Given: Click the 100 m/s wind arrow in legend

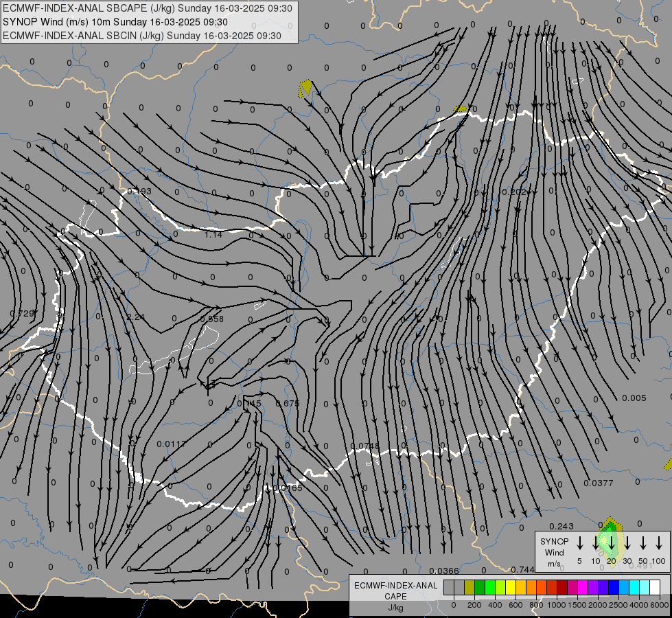Looking at the screenshot, I should (659, 543).
